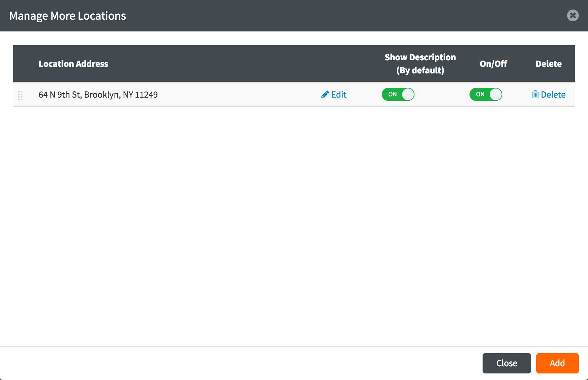The width and height of the screenshot is (588, 380).
Task: Click the Manage More Locations title
Action: click(67, 16)
